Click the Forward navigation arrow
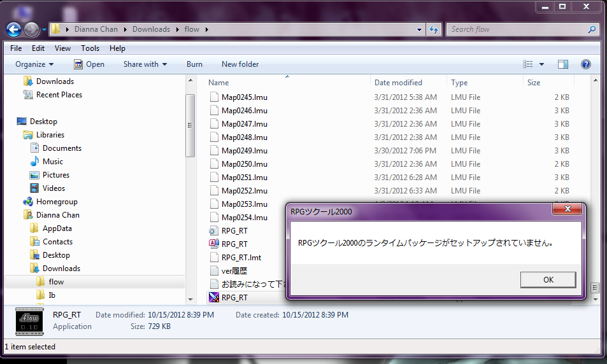The width and height of the screenshot is (607, 364). (31, 29)
